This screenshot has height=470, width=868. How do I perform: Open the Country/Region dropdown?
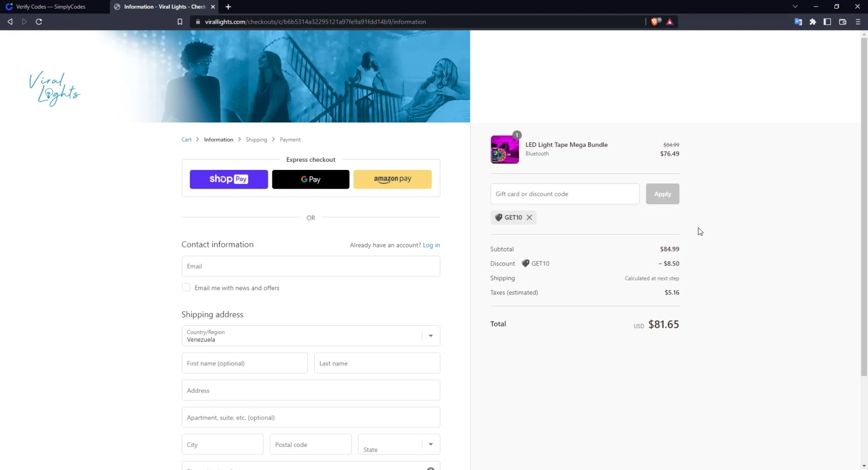311,336
